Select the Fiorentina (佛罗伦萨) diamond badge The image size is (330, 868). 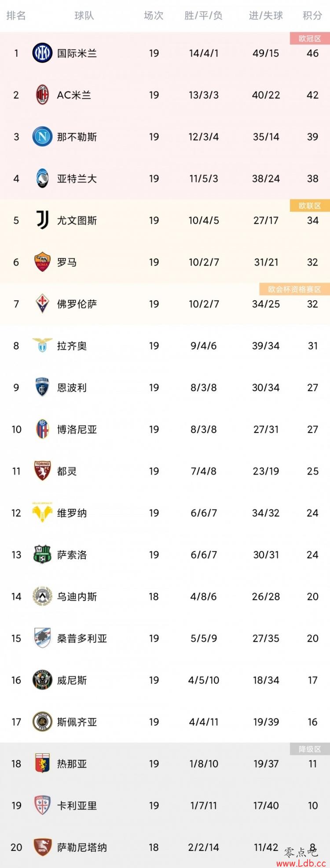point(42,304)
